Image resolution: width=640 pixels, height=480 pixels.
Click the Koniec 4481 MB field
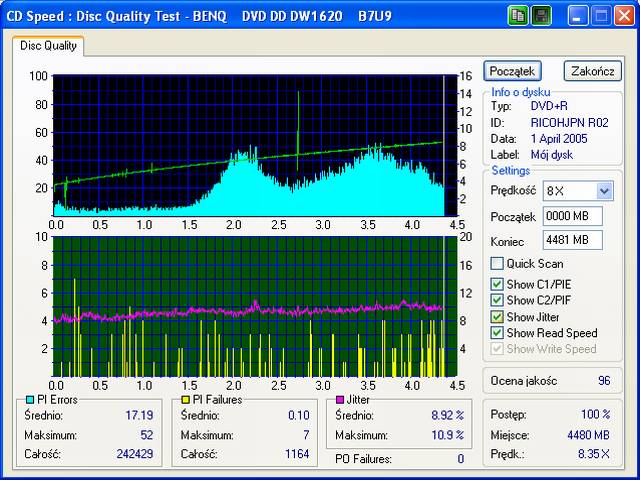(x=572, y=240)
